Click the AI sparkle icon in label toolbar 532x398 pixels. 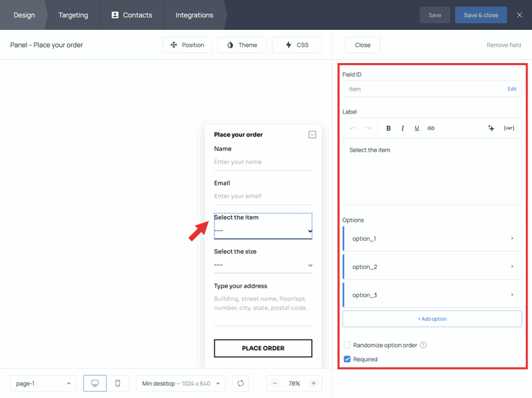pos(491,128)
